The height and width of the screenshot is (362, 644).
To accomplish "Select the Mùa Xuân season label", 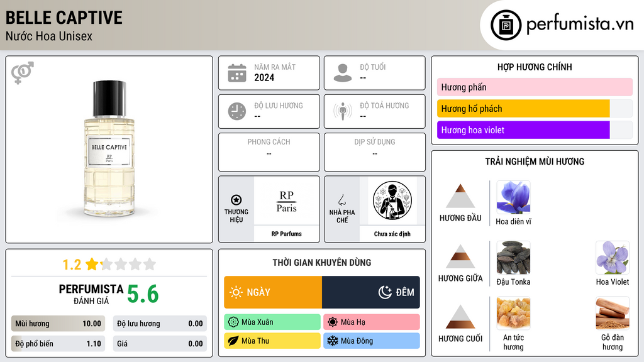I will 272,322.
